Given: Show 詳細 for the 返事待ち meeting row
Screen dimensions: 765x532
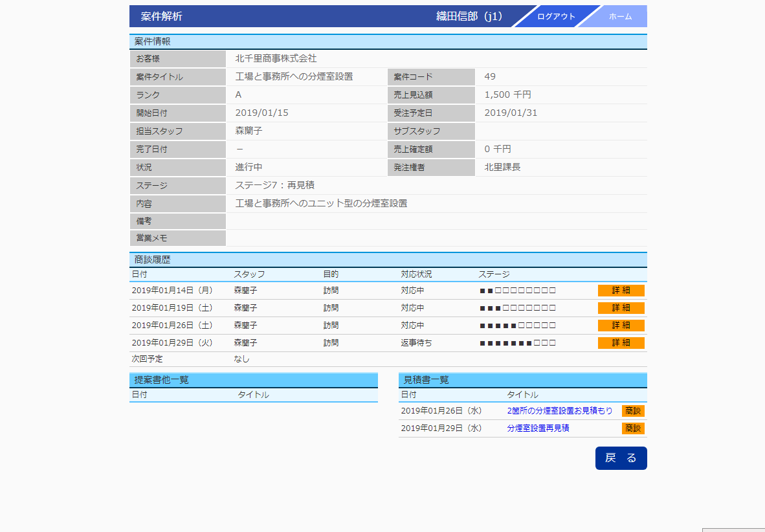Looking at the screenshot, I should click(x=621, y=343).
